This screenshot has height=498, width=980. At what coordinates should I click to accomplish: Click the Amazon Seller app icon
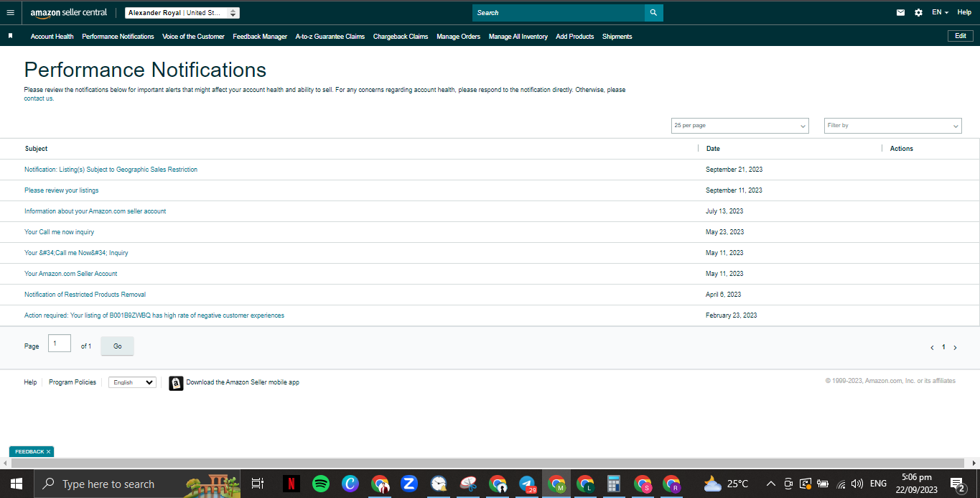click(176, 383)
